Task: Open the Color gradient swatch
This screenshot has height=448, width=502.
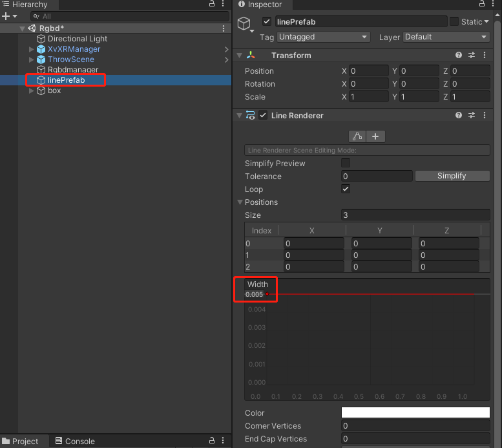Action: pyautogui.click(x=415, y=412)
